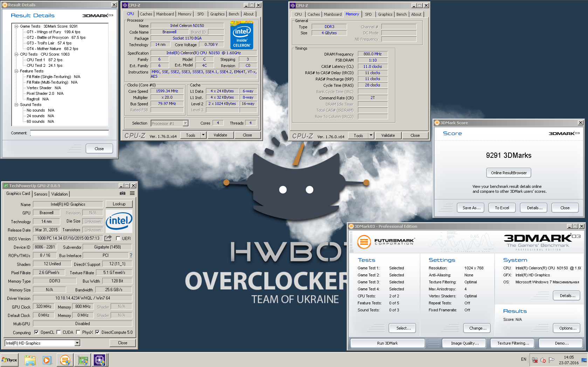Open the GPU-Z hamburger menu icon
This screenshot has height=367, width=588.
pyautogui.click(x=132, y=193)
